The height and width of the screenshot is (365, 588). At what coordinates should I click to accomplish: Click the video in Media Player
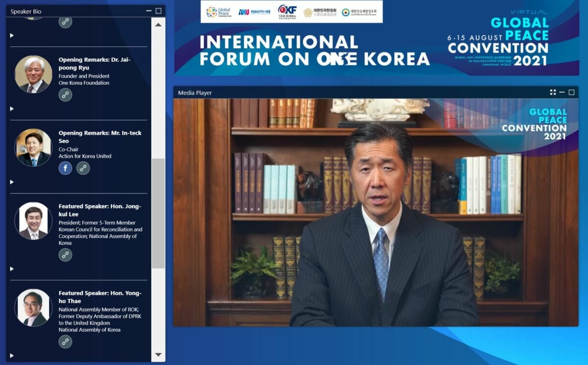[x=376, y=213]
